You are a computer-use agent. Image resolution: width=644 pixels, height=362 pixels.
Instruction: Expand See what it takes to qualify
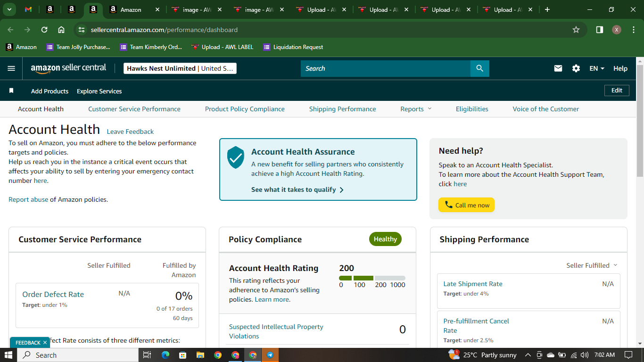tap(297, 189)
